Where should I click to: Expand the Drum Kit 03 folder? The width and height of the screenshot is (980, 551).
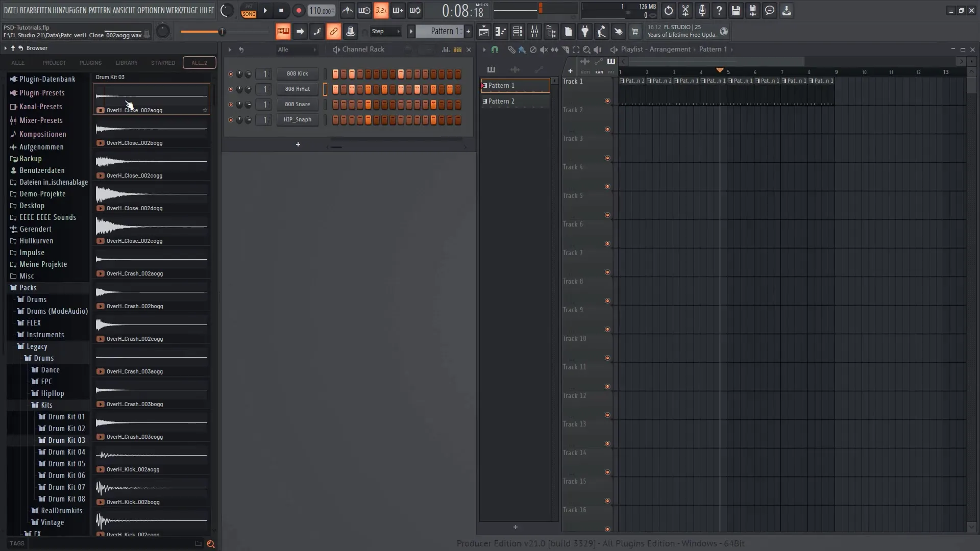coord(66,440)
